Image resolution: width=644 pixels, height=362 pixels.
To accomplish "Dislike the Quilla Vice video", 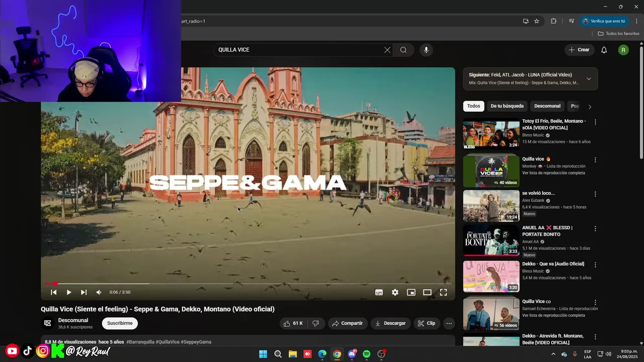I will [316, 323].
